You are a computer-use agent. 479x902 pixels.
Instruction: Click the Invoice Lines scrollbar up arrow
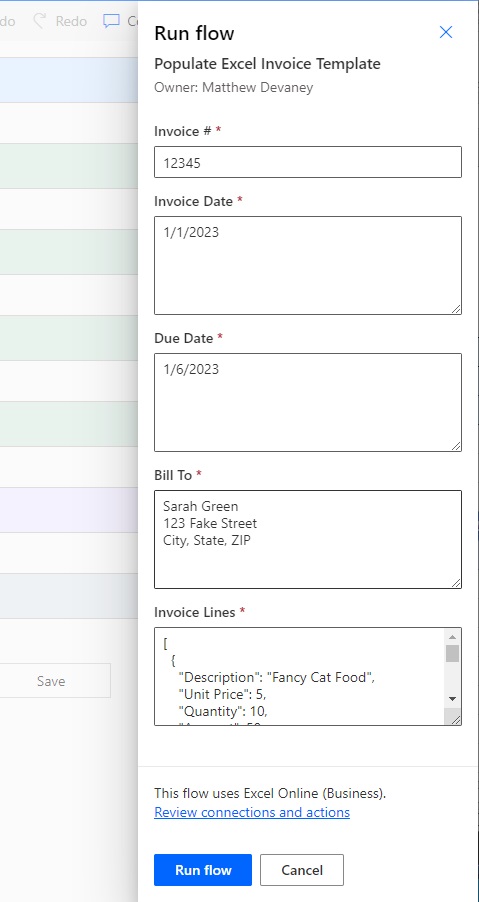point(452,637)
